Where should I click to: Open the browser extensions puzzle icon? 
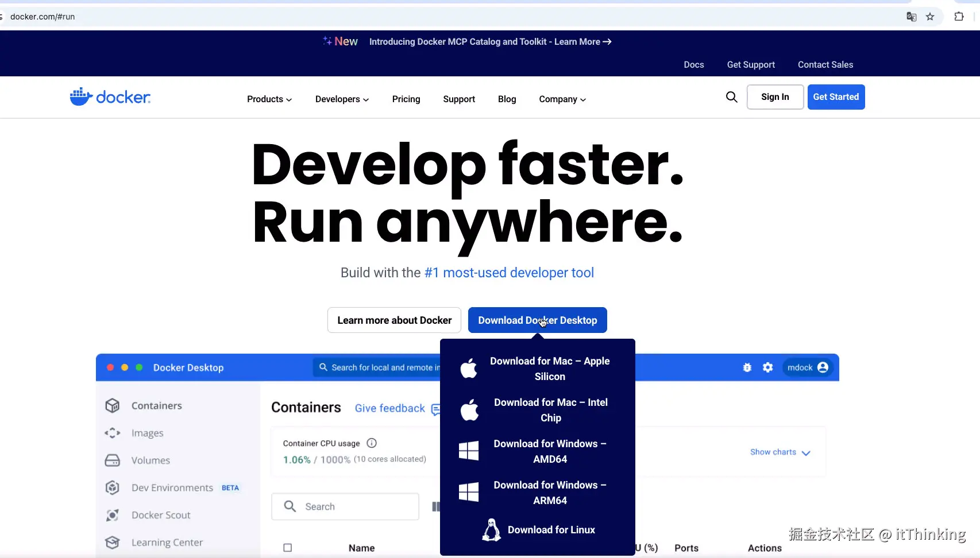click(959, 17)
